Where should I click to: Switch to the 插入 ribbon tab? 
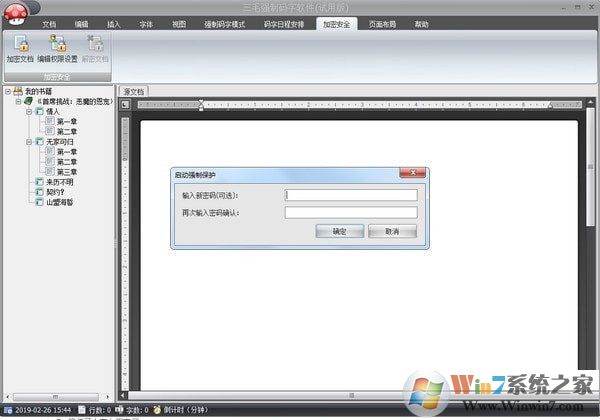click(x=114, y=24)
